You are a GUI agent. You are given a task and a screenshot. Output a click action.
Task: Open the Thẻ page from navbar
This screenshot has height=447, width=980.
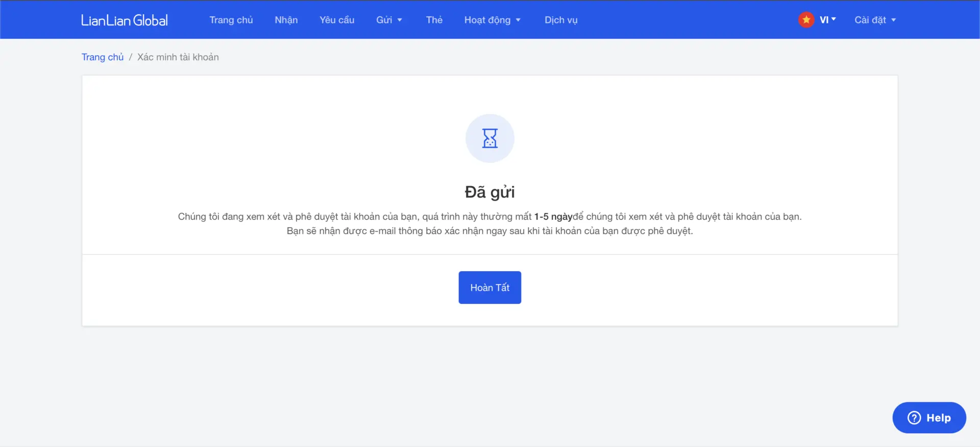(x=434, y=20)
